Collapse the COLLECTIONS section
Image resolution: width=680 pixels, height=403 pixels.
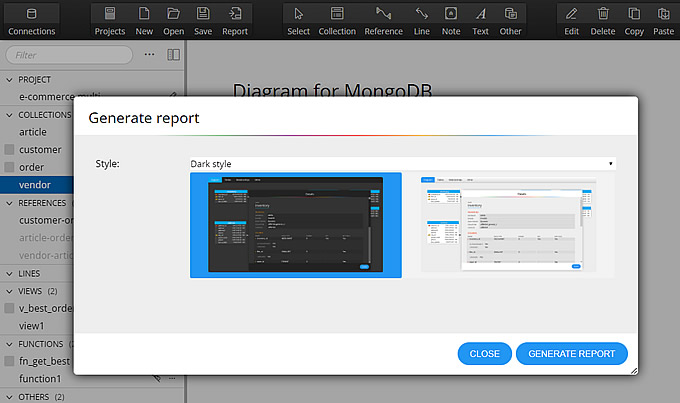tap(9, 115)
